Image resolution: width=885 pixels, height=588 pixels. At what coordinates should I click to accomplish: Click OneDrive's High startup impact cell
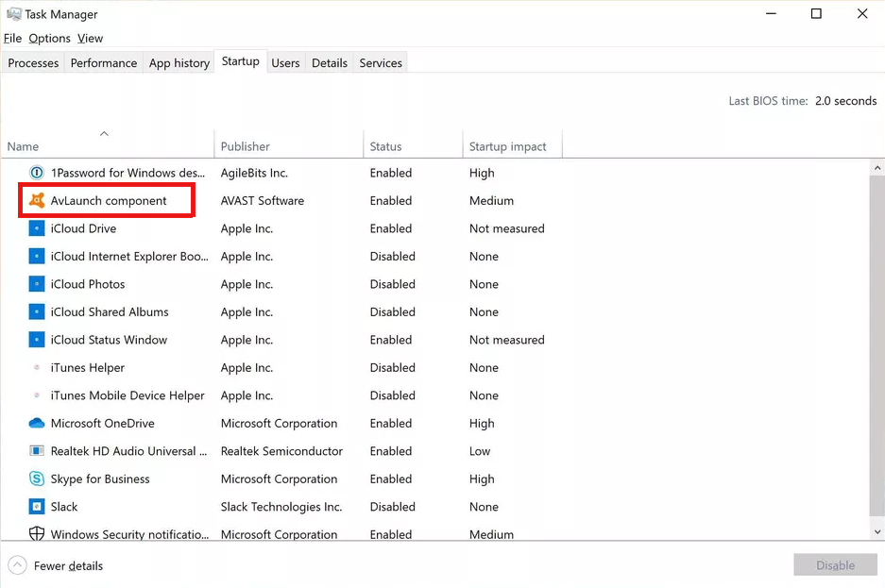[482, 423]
